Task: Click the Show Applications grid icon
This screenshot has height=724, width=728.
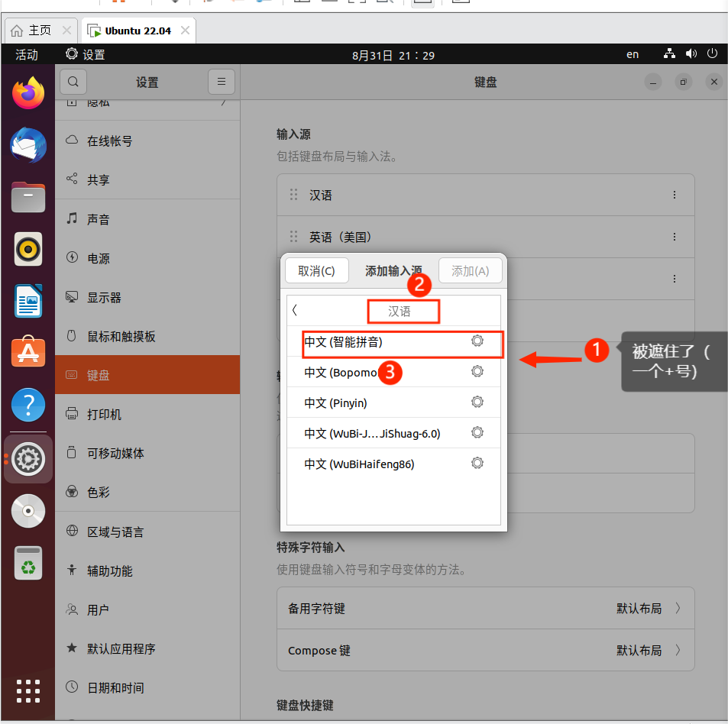Action: (x=28, y=690)
